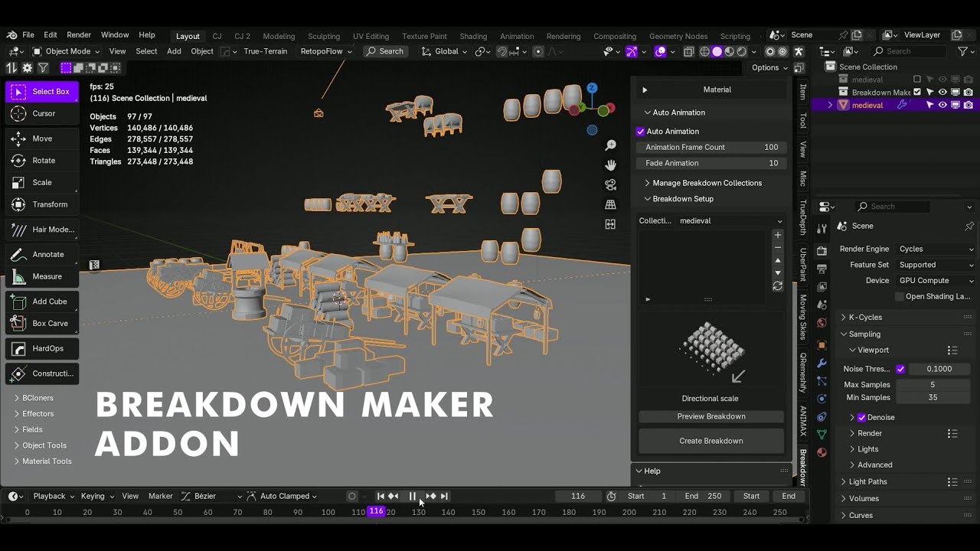
Task: Activate the Move tool
Action: 42,139
